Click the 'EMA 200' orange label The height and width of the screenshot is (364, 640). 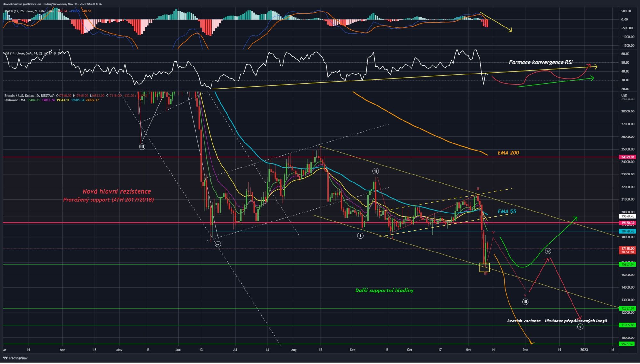click(x=508, y=153)
